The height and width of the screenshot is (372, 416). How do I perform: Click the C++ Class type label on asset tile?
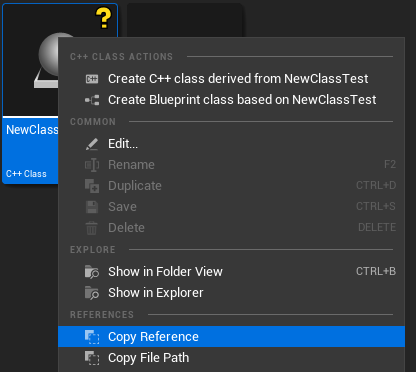(26, 174)
